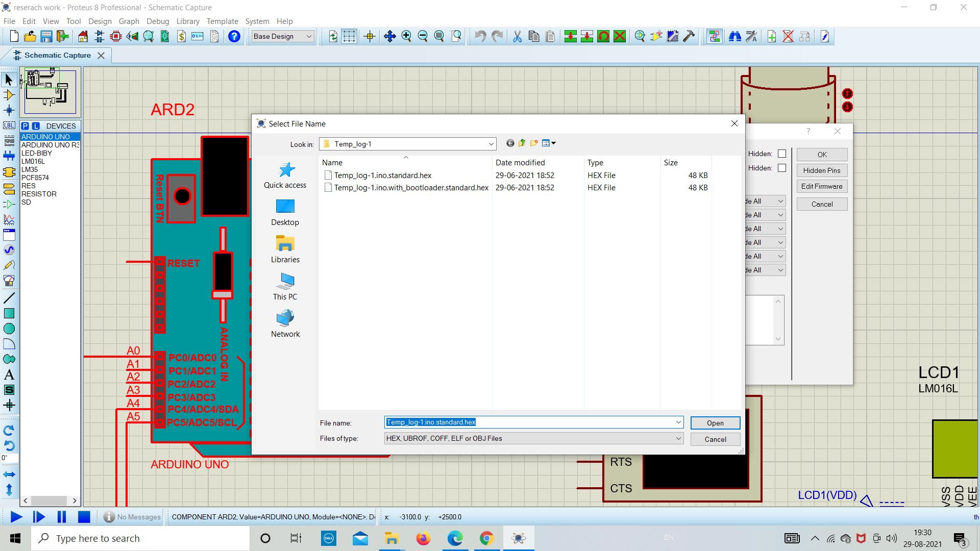980x551 pixels.
Task: Tick the second Hidden checkbox
Action: (x=782, y=168)
